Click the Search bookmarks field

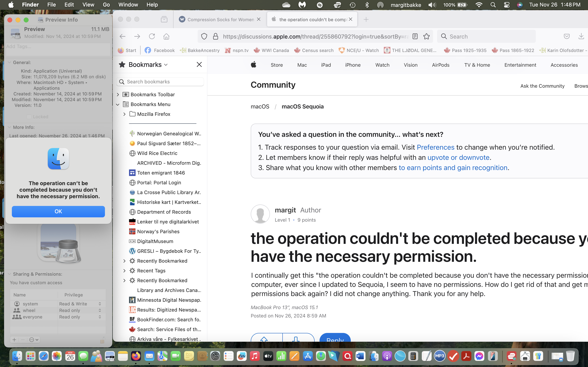(160, 82)
